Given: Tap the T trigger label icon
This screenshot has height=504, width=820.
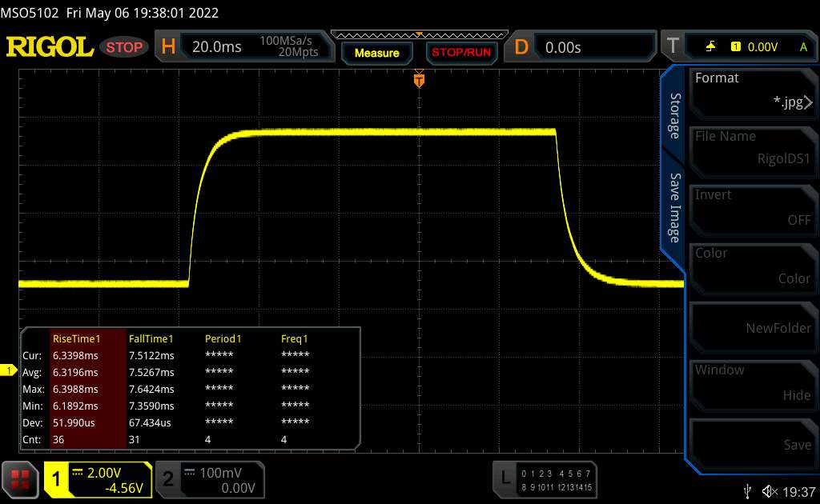Looking at the screenshot, I should pyautogui.click(x=673, y=46).
